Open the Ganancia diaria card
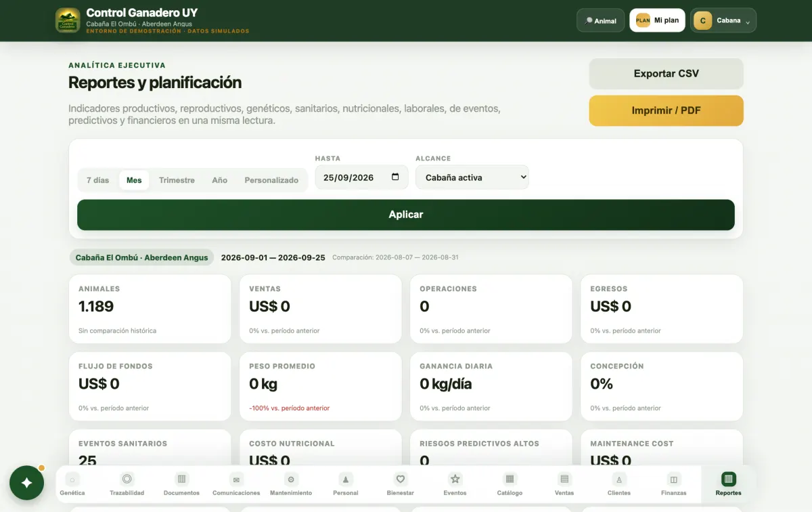 (x=491, y=386)
